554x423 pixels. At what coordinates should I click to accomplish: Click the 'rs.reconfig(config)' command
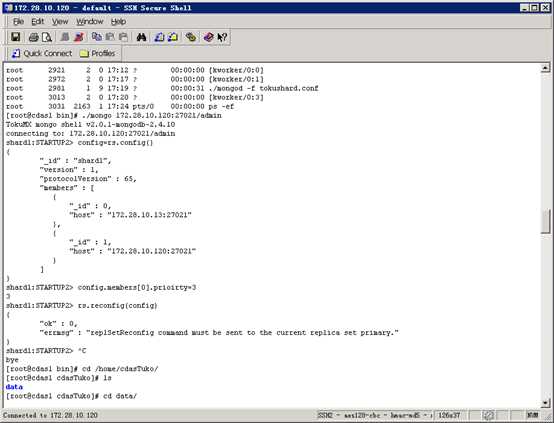pyautogui.click(x=117, y=305)
